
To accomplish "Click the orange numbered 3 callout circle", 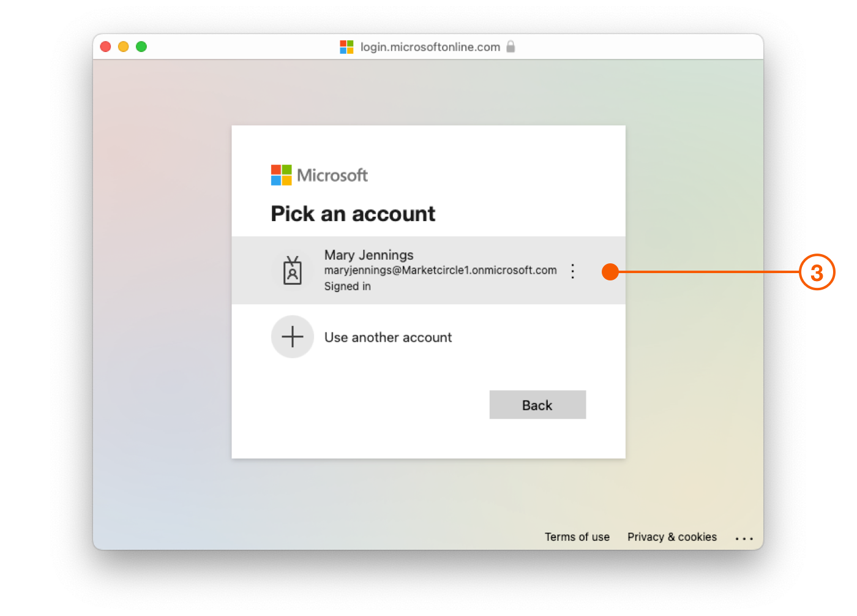I will point(817,272).
